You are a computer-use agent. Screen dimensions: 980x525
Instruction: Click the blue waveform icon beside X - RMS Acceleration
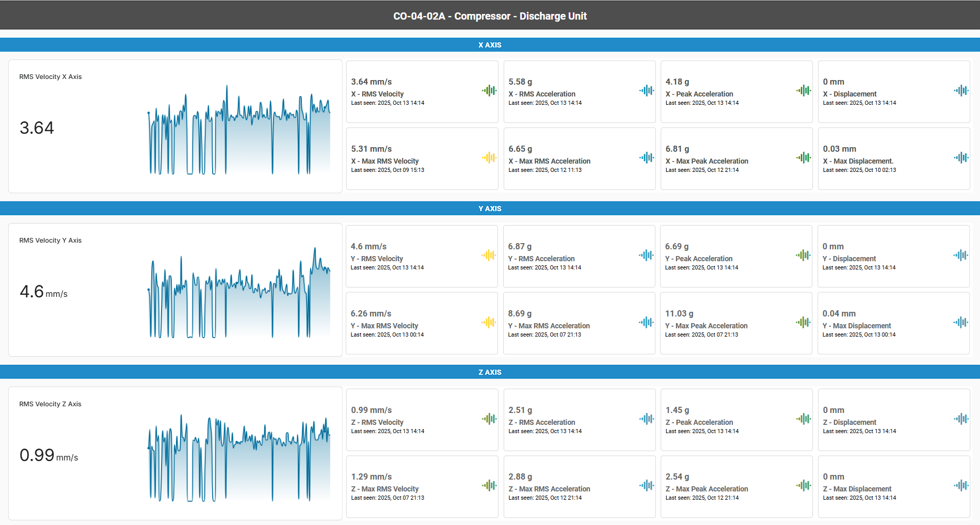[646, 91]
